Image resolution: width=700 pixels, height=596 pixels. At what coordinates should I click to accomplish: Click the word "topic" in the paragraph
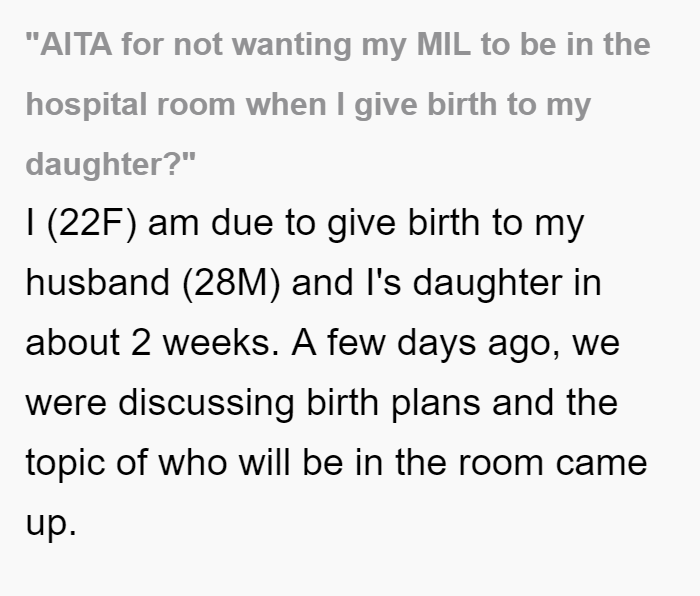[66, 463]
